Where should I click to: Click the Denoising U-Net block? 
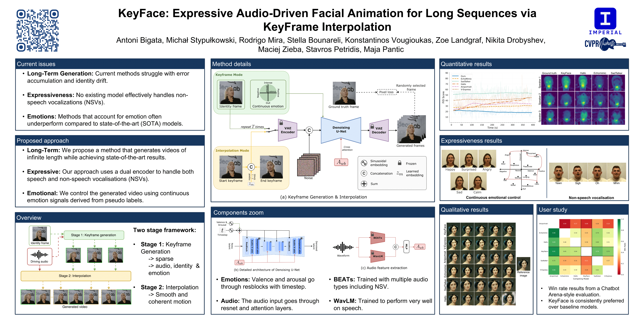click(x=341, y=130)
